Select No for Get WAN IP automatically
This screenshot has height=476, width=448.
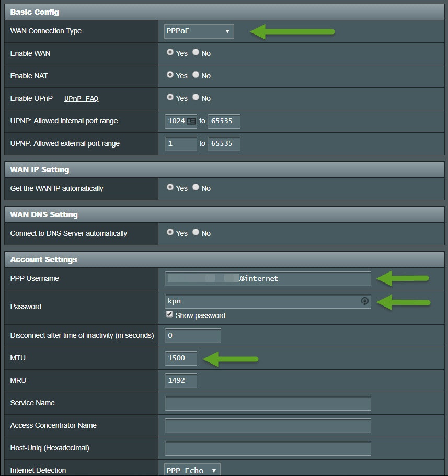196,188
